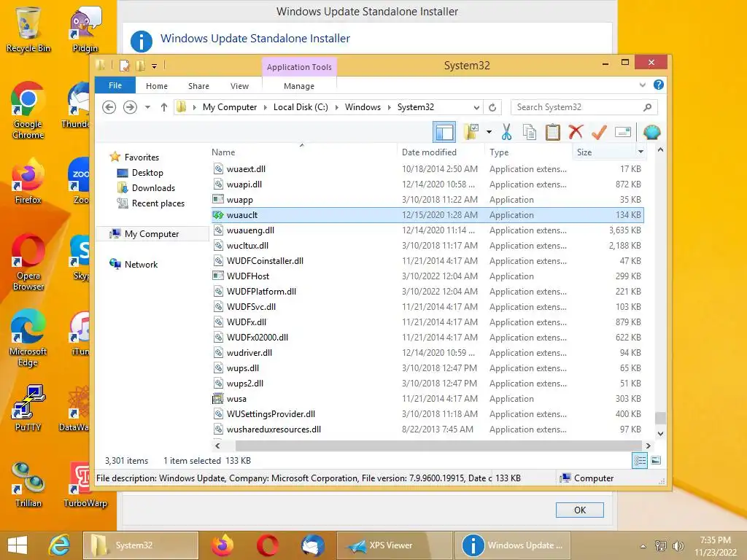Switch to the Share ribbon tab

(x=198, y=86)
